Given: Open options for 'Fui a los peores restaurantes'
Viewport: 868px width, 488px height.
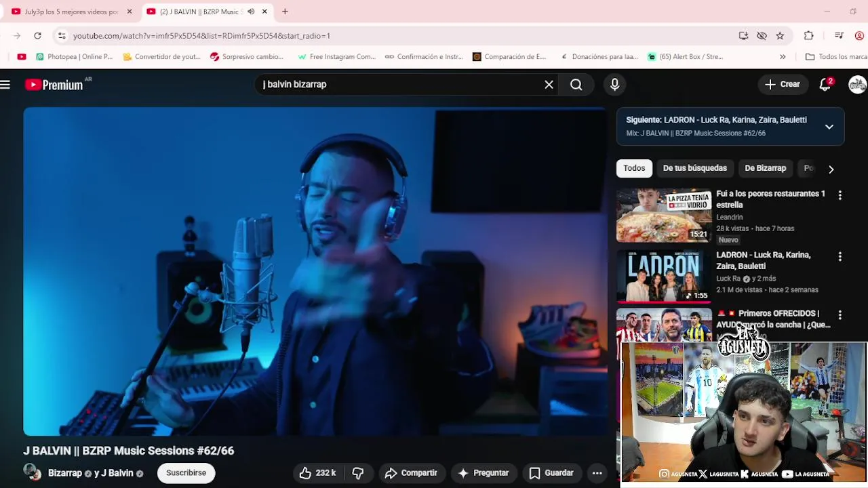Looking at the screenshot, I should [x=840, y=196].
